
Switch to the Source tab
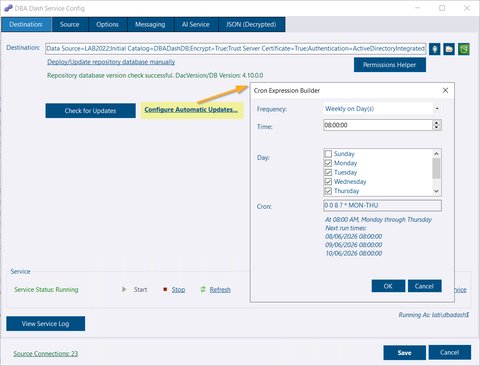click(x=70, y=24)
